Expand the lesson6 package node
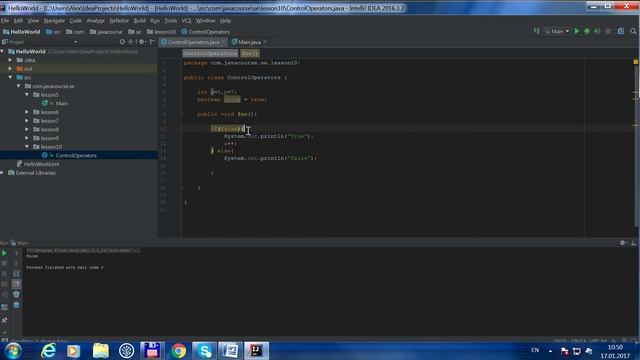Viewport: 640px width, 360px height. click(27, 112)
